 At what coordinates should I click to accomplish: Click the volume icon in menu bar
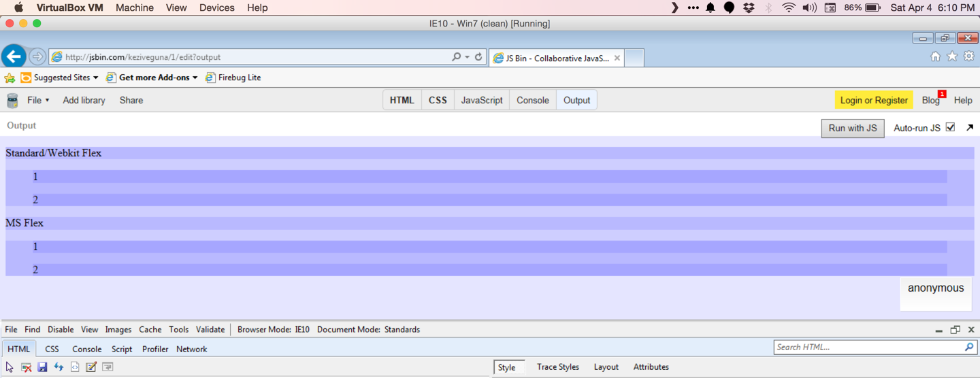[x=809, y=7]
